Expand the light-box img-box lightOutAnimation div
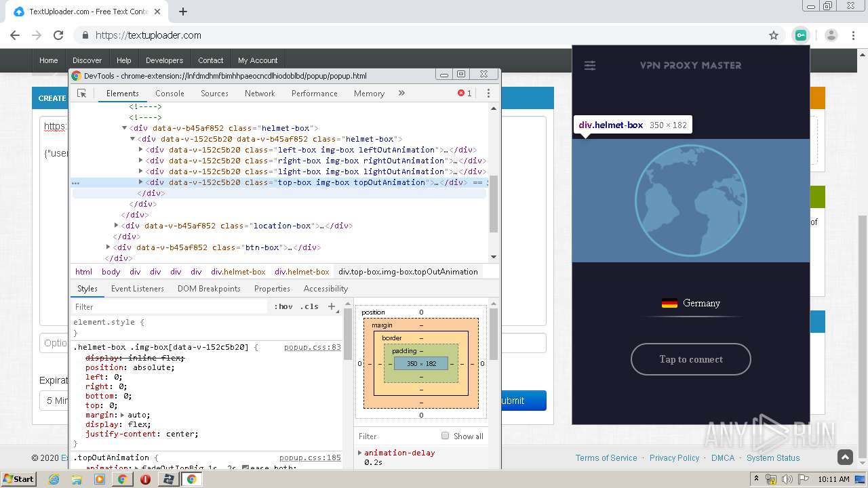Image resolution: width=868 pixels, height=488 pixels. tap(141, 171)
